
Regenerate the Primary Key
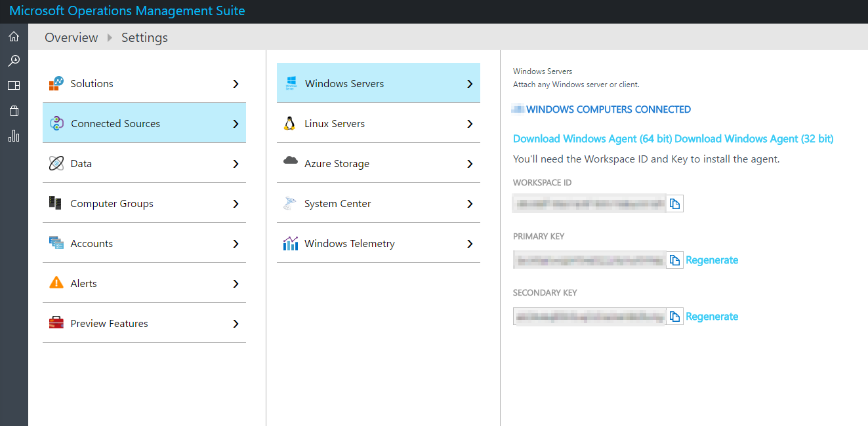tap(712, 260)
